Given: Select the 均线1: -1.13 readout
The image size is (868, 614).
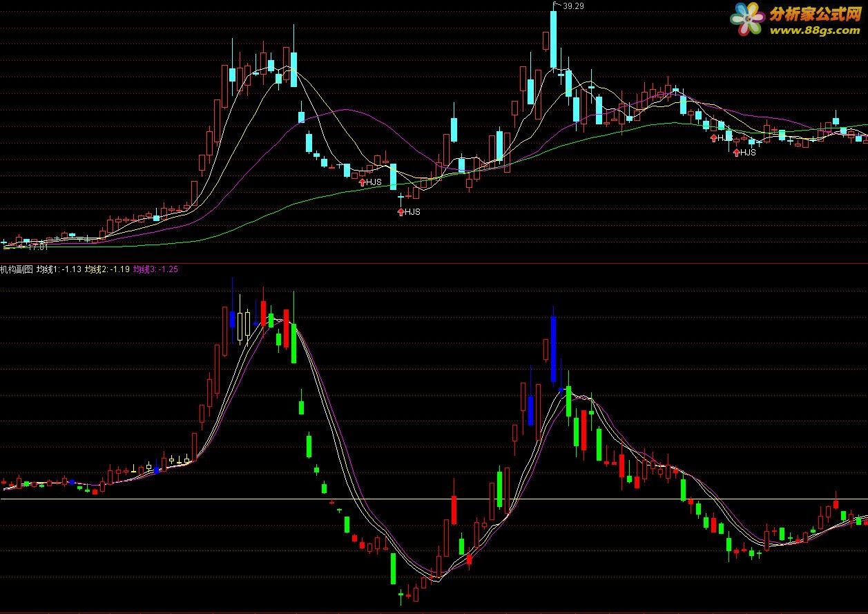Looking at the screenshot, I should [59, 269].
